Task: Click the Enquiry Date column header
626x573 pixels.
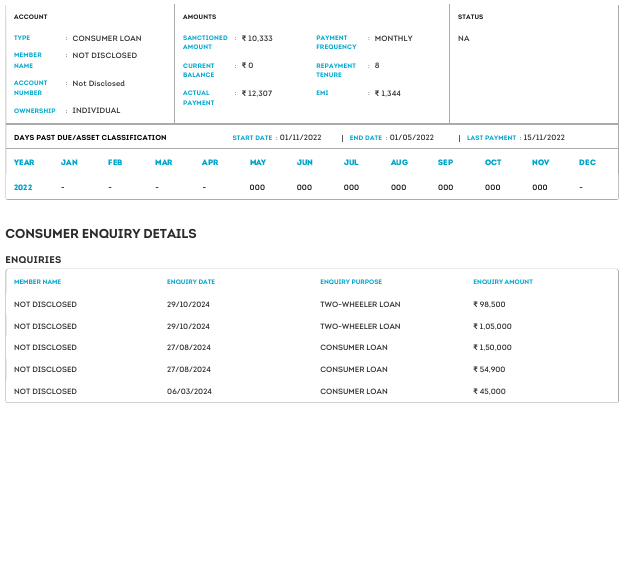Action: tap(191, 282)
